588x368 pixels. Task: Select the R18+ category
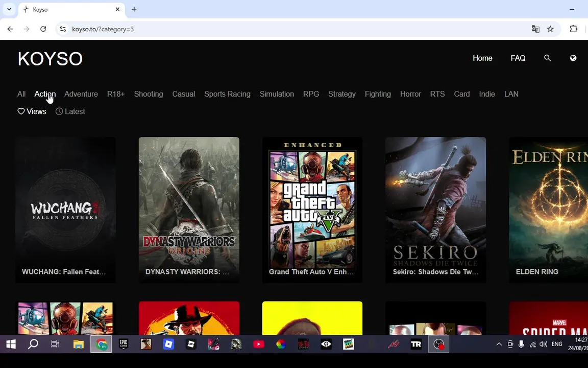pos(116,94)
